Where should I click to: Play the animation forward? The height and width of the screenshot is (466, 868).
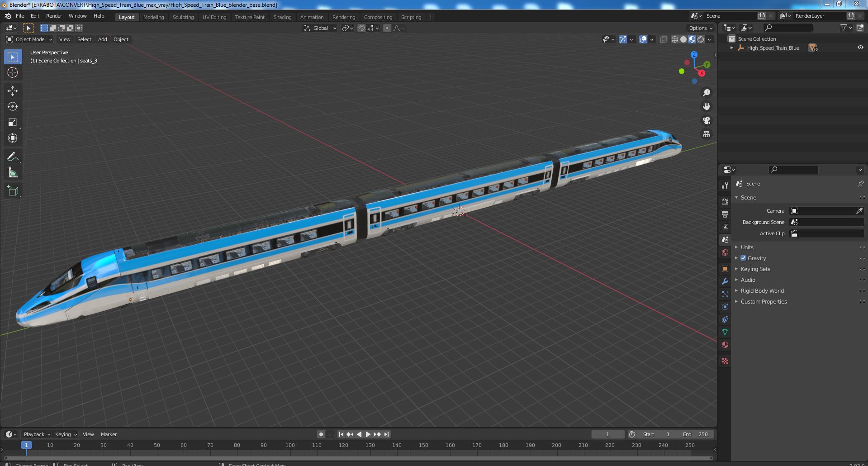[368, 434]
